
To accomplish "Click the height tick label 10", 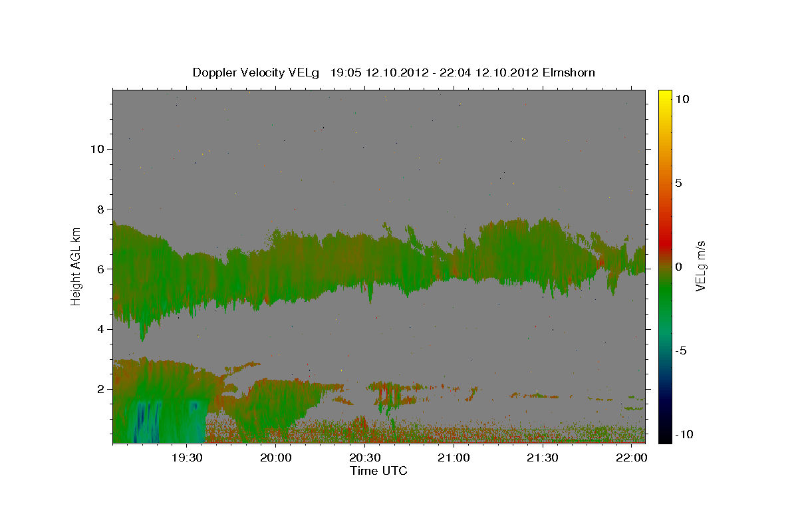I will 97,149.
